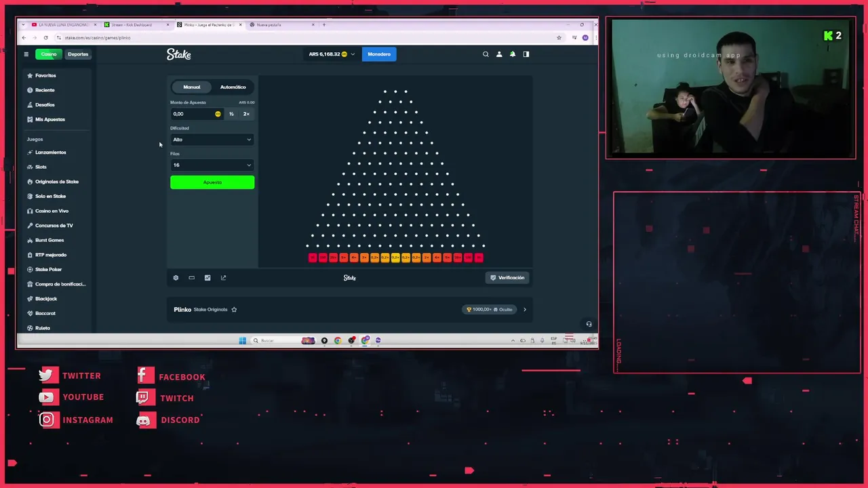
Task: Open Reciente in sidebar
Action: point(45,90)
